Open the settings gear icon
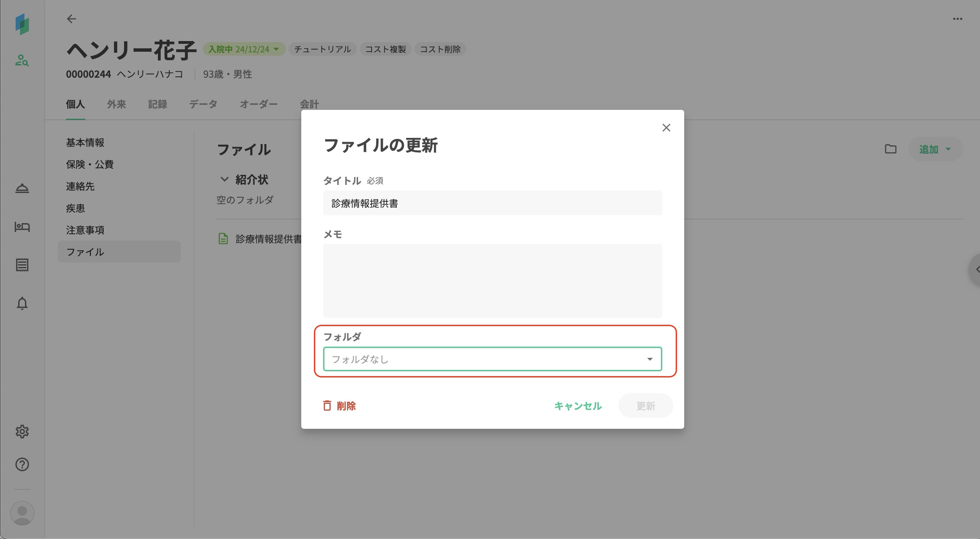The width and height of the screenshot is (980, 539). tap(22, 431)
